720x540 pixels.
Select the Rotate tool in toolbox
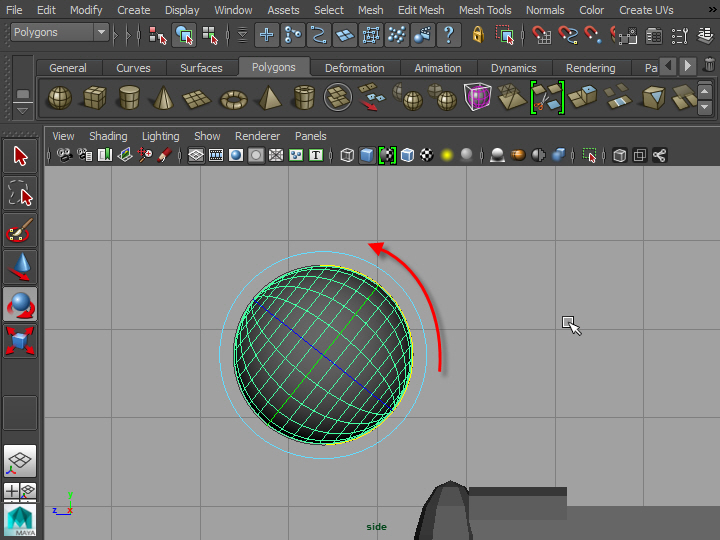click(x=20, y=304)
